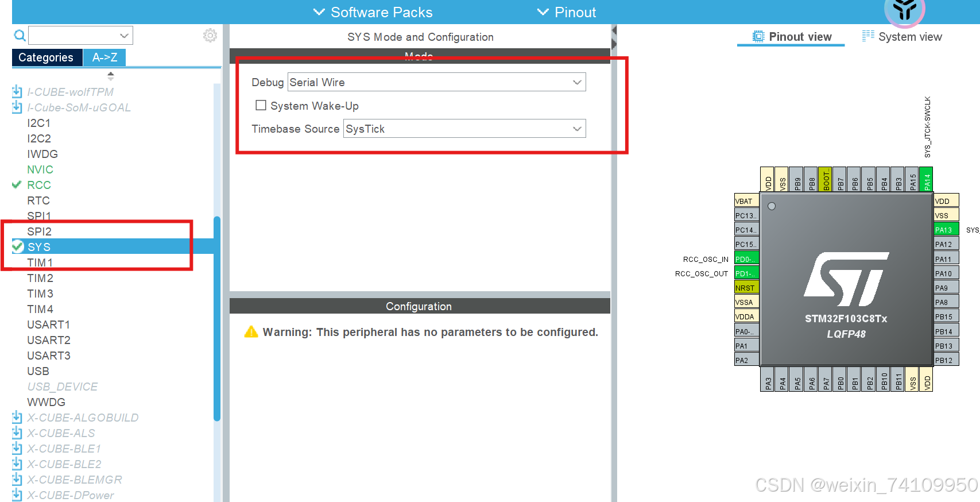The width and height of the screenshot is (980, 502).
Task: Click the warning triangle icon
Action: tap(251, 332)
